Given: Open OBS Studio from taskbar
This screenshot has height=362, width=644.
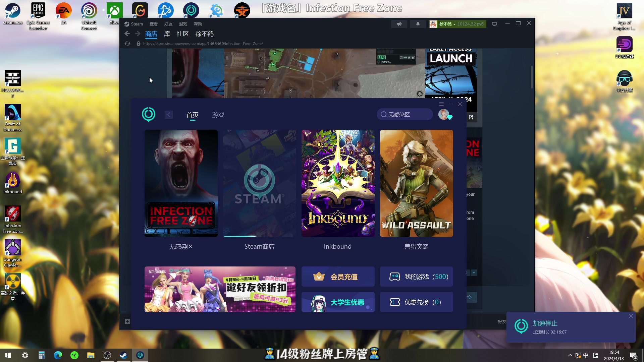Looking at the screenshot, I should click(x=107, y=355).
